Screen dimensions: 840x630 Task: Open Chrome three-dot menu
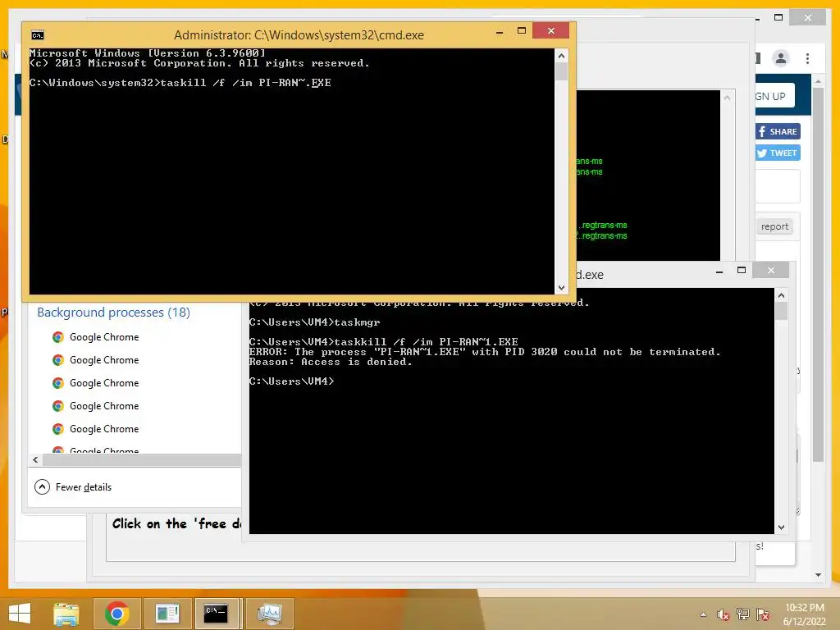(x=808, y=58)
